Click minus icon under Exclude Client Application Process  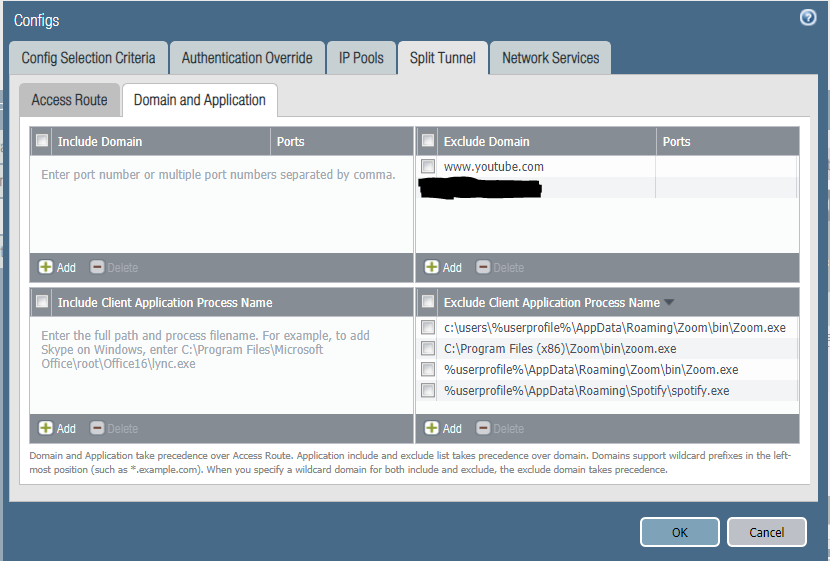pyautogui.click(x=483, y=428)
